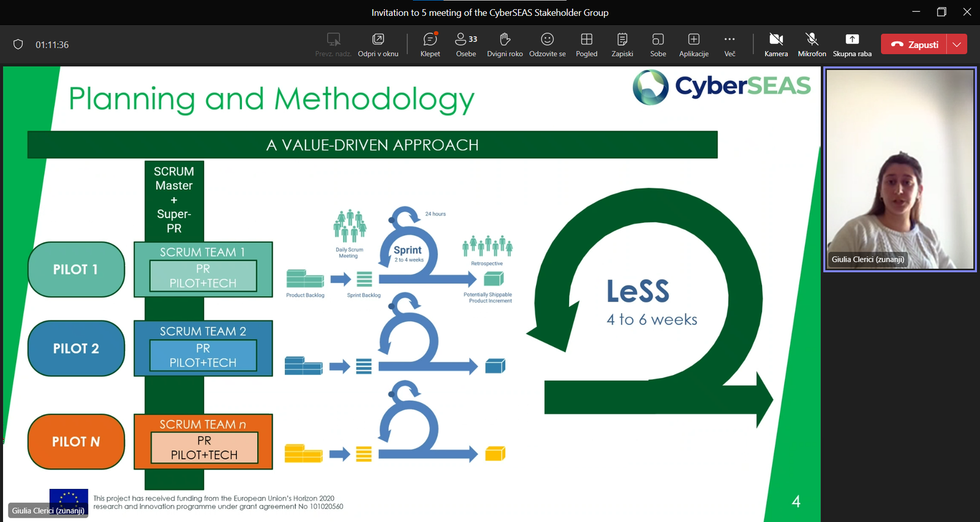This screenshot has height=522, width=980.
Task: Open the Klepet chat panel
Action: point(430,45)
